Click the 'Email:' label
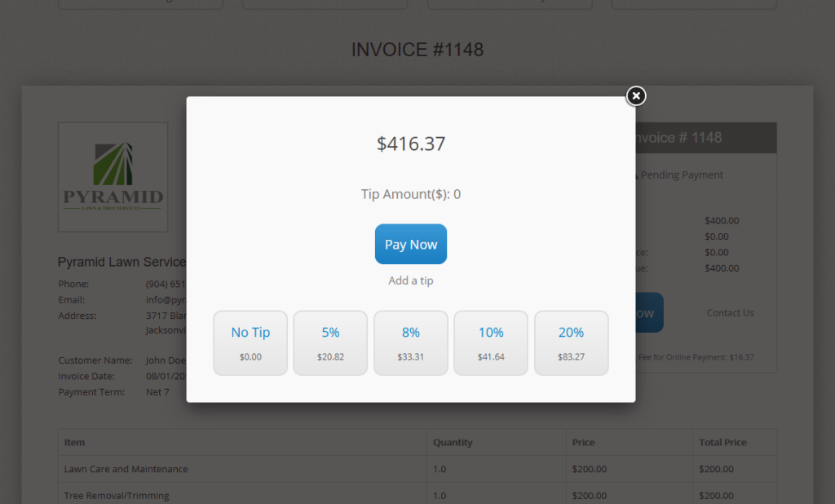The image size is (835, 504). tap(72, 300)
